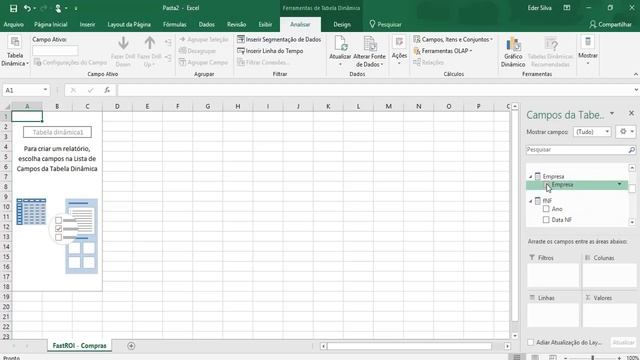Open the Campos da Tabela pane options arrow
This screenshot has width=640, height=360.
coord(612,113)
